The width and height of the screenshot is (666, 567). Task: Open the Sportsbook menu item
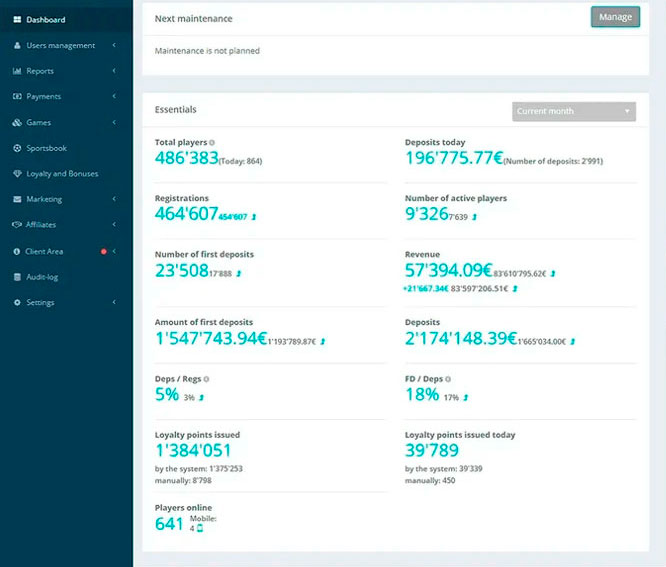coord(66,148)
